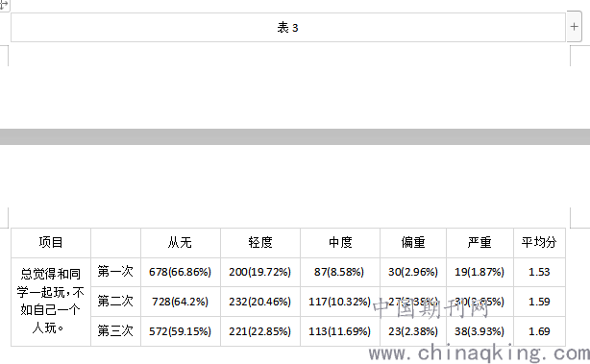The height and width of the screenshot is (364, 590).
Task: Click cell '19(1.87%)'
Action: coord(479,272)
